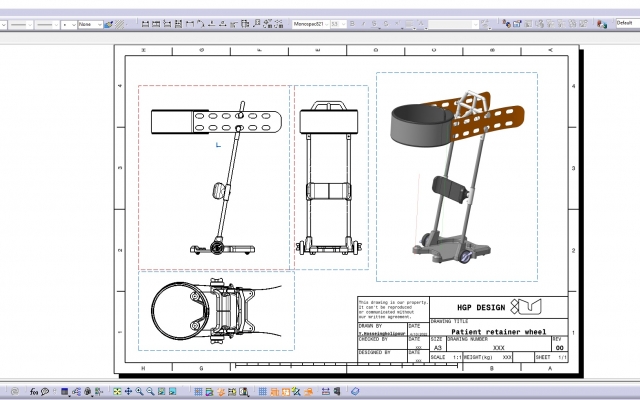Screen dimensions: 640x400
Task: Click the Zoom In magnifier
Action: coord(139,391)
